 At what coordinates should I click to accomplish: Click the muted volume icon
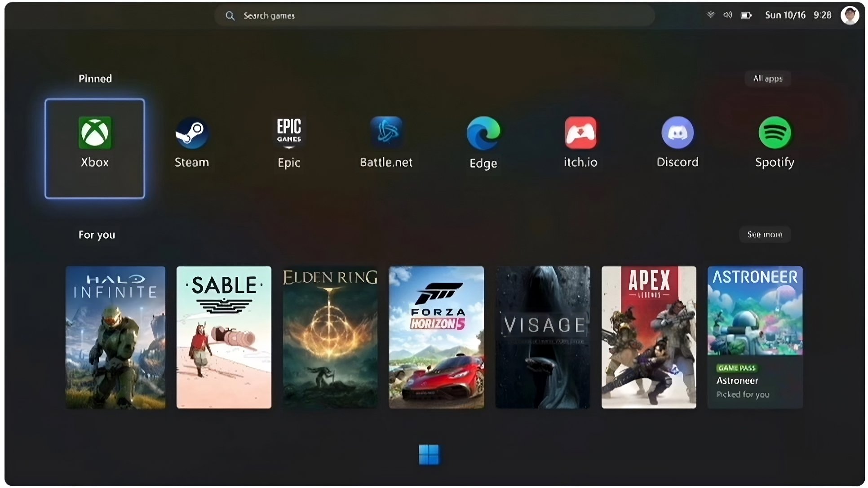point(728,15)
